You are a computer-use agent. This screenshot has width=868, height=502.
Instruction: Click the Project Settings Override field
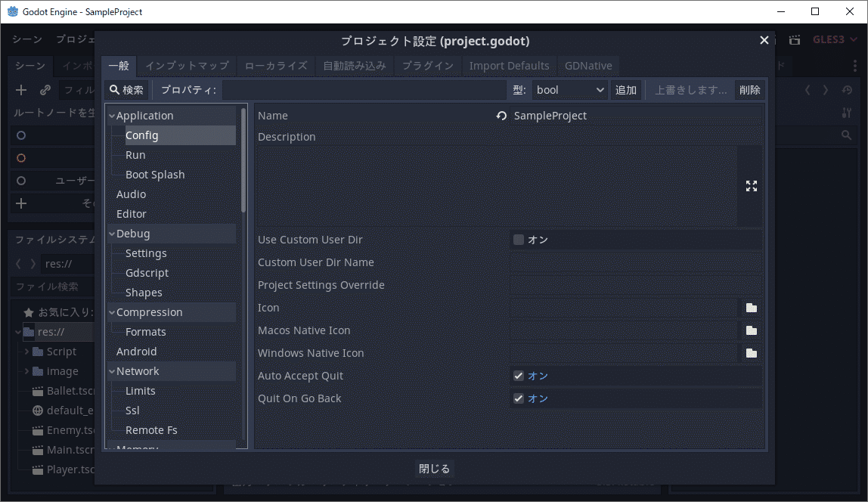point(635,285)
